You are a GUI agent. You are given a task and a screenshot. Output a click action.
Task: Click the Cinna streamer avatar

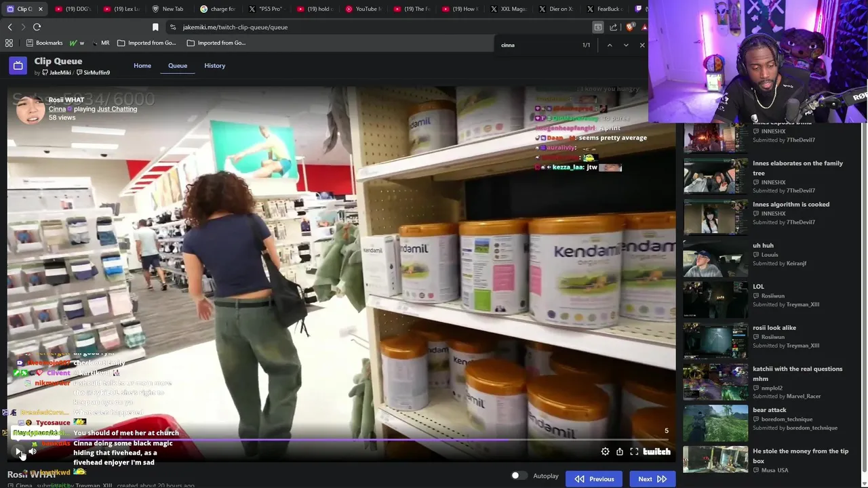[x=30, y=108]
